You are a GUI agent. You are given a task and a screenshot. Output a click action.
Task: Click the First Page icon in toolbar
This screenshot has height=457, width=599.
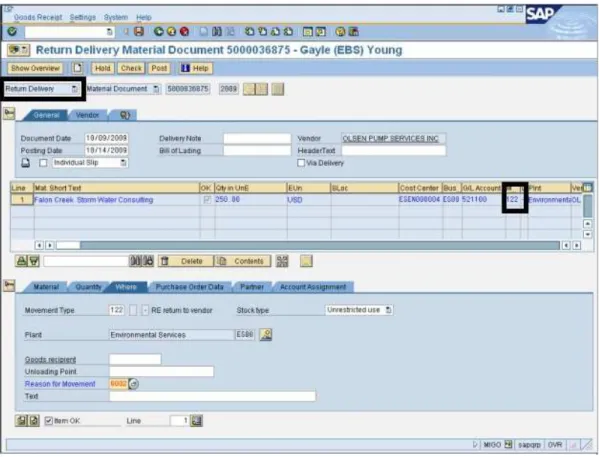click(x=249, y=31)
